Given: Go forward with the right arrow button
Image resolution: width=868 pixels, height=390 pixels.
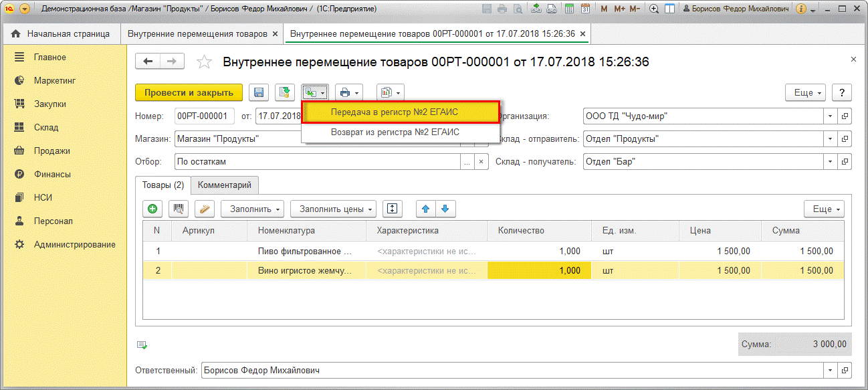Looking at the screenshot, I should click(x=172, y=61).
